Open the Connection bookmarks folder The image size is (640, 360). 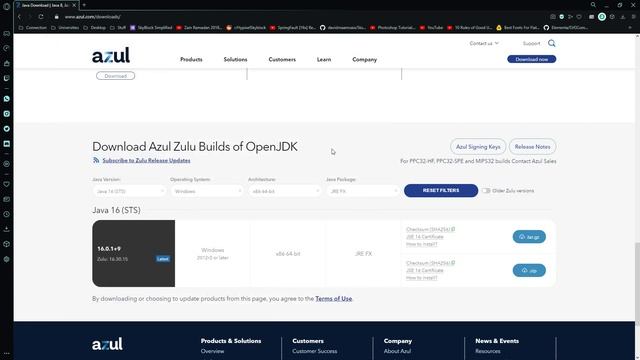[x=33, y=28]
